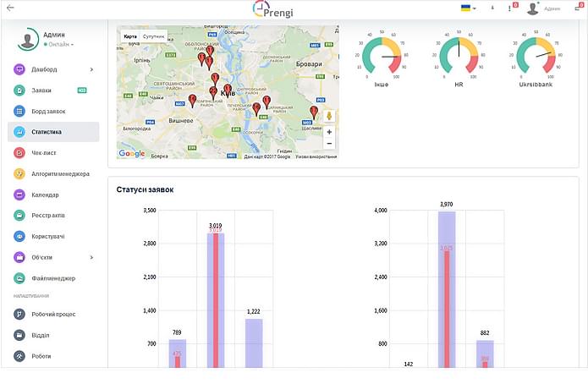The height and width of the screenshot is (389, 588).
Task: Switch the map to Супутник view
Action: click(x=154, y=36)
